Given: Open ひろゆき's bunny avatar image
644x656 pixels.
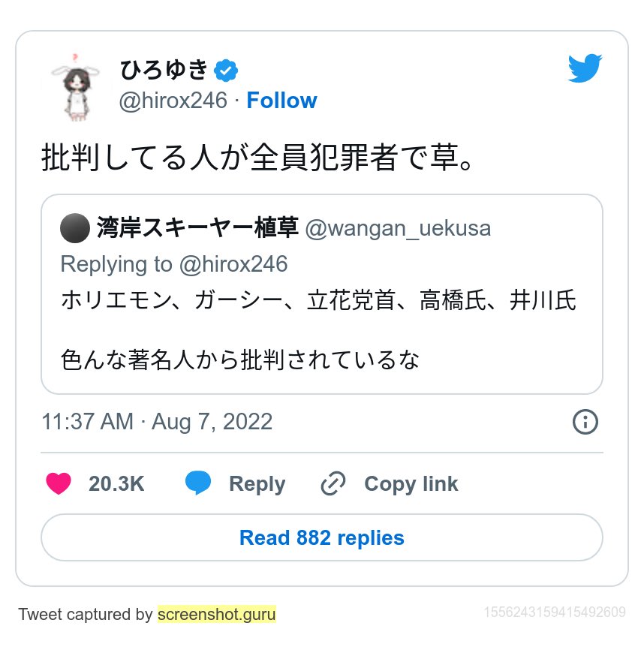Looking at the screenshot, I should click(76, 87).
